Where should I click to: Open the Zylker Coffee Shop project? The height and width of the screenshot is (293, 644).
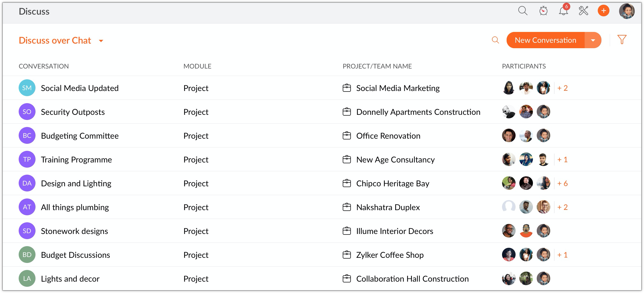[390, 255]
